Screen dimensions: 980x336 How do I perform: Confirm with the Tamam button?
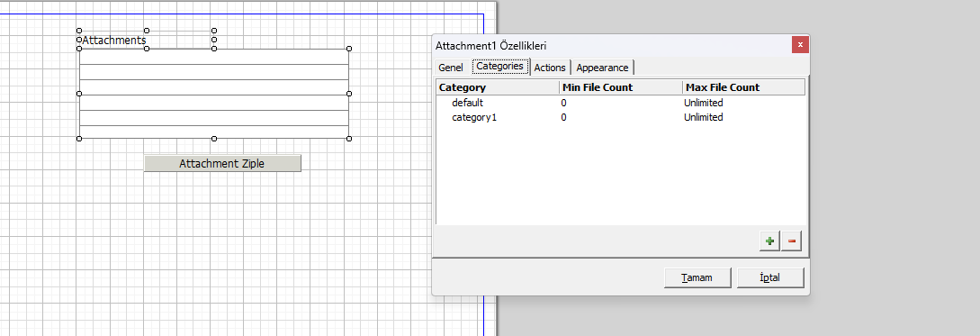click(697, 277)
